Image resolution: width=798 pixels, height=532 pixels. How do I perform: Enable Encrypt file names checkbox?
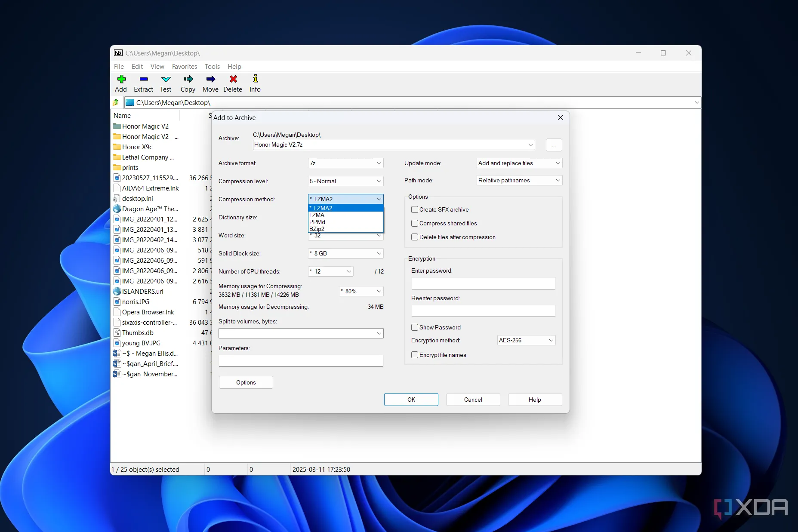(415, 355)
